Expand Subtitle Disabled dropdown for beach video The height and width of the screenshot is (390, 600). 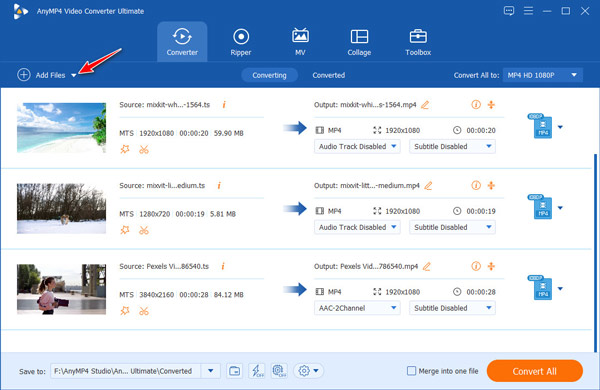[452, 147]
